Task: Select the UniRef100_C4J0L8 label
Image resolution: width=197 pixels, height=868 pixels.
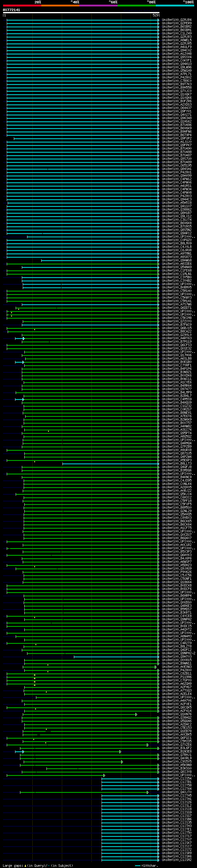Action: (177, 247)
